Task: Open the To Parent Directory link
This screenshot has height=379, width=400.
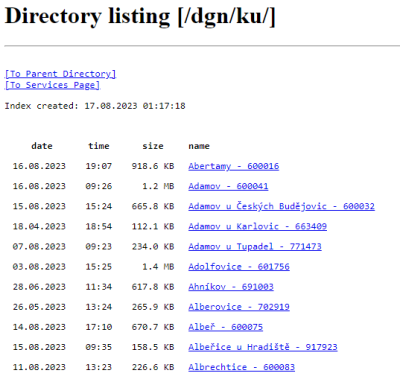Action: coord(60,74)
